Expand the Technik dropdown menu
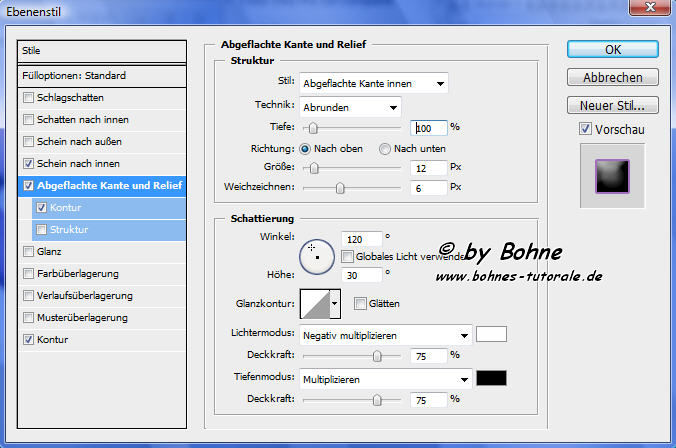The height and width of the screenshot is (448, 676). 349,107
